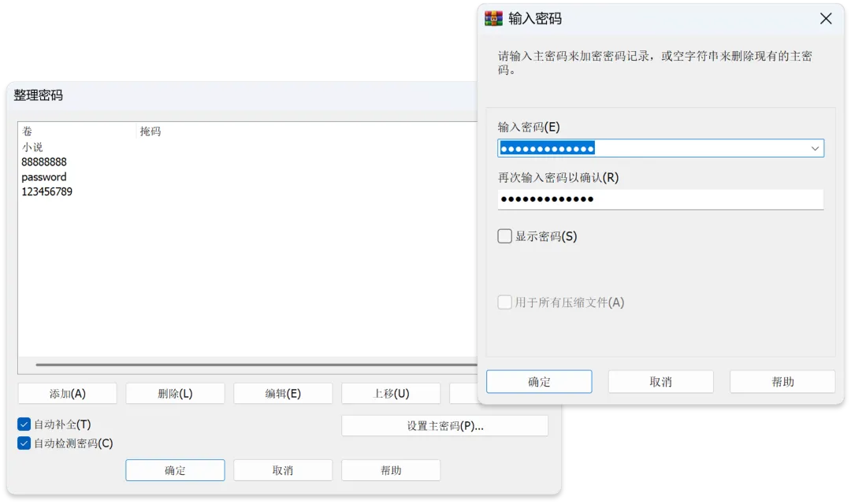Image resolution: width=851 pixels, height=504 pixels.
Task: Click the 再次输入密码以确认 field
Action: pos(660,199)
